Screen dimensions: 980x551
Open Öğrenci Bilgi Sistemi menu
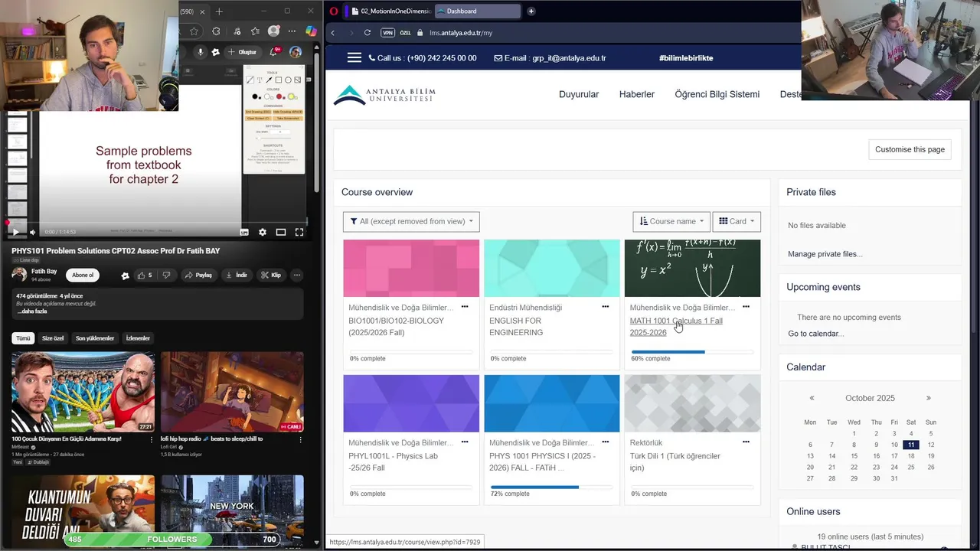point(717,94)
